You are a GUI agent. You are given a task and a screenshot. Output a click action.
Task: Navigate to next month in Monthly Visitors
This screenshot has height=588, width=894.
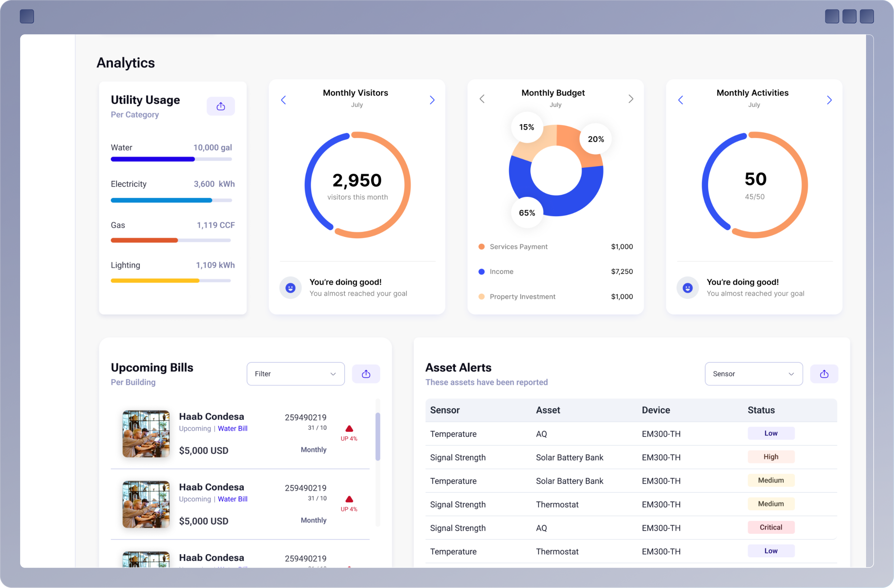tap(432, 100)
